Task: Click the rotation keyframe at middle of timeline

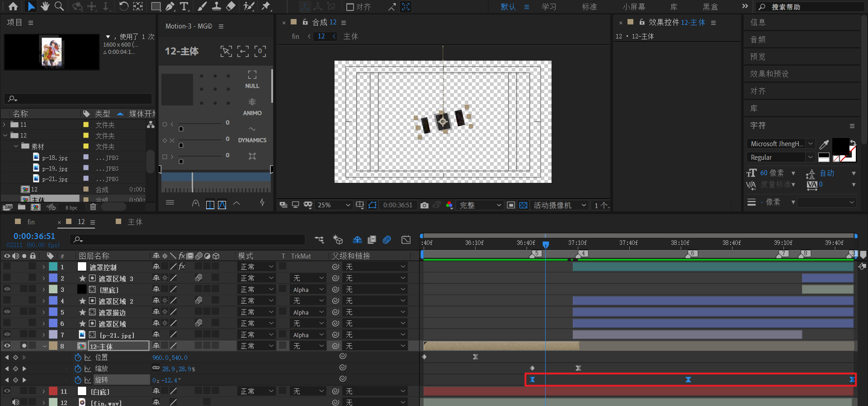Action: 688,380
